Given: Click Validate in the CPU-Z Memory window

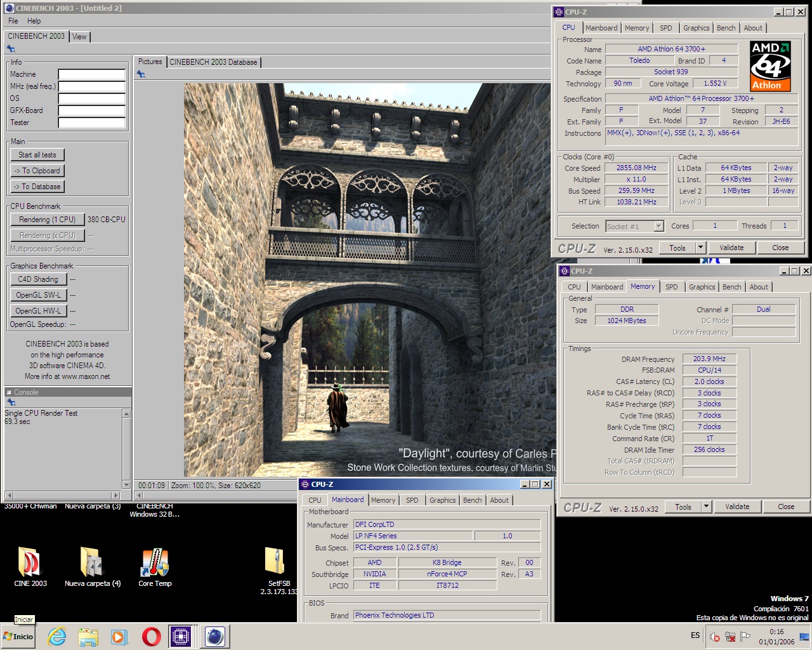Looking at the screenshot, I should pyautogui.click(x=737, y=507).
